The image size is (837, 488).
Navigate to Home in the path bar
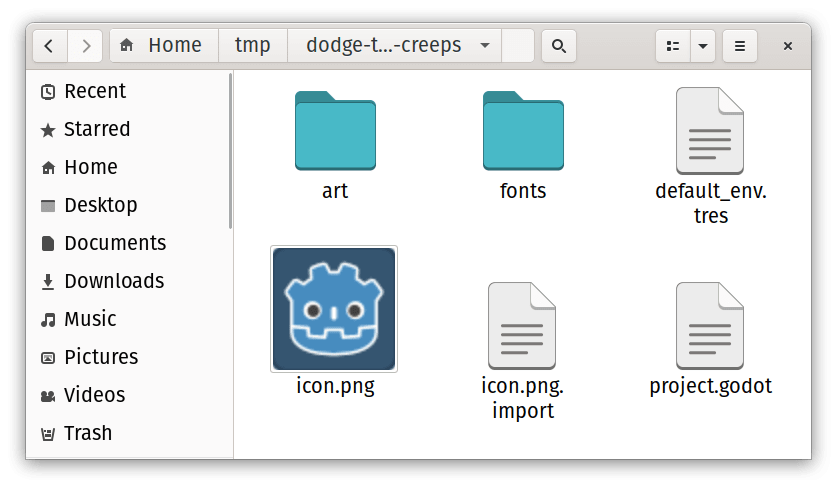163,46
